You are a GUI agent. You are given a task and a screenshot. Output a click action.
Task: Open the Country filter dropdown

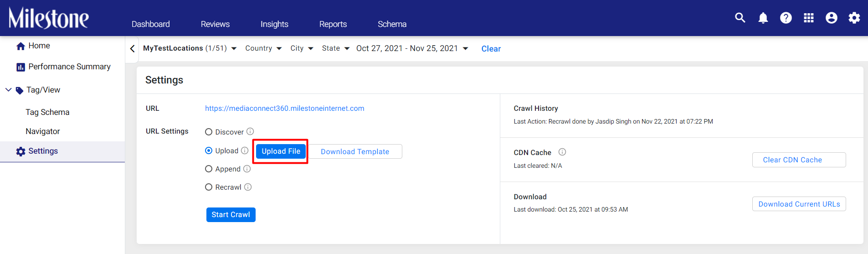(x=263, y=48)
